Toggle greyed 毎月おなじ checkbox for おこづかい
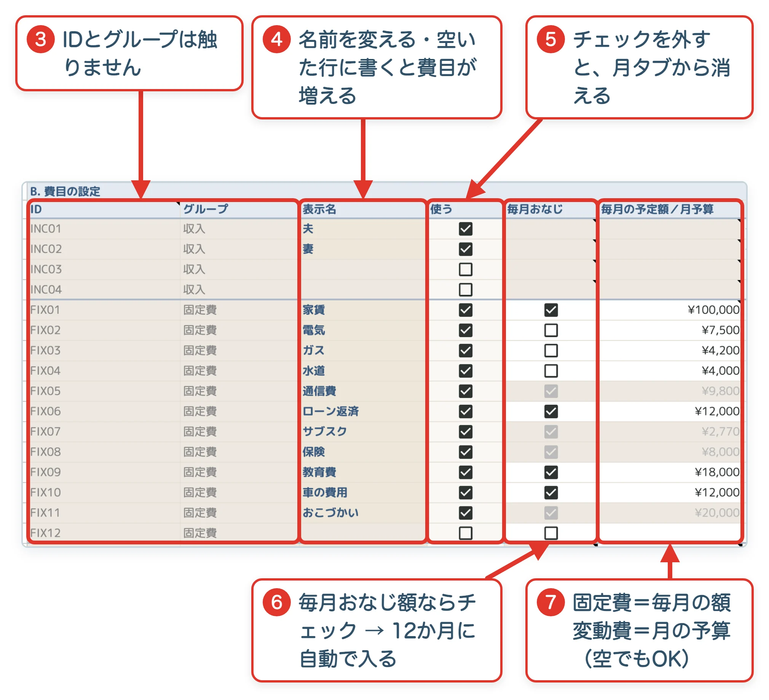This screenshot has width=769, height=700. (x=551, y=512)
